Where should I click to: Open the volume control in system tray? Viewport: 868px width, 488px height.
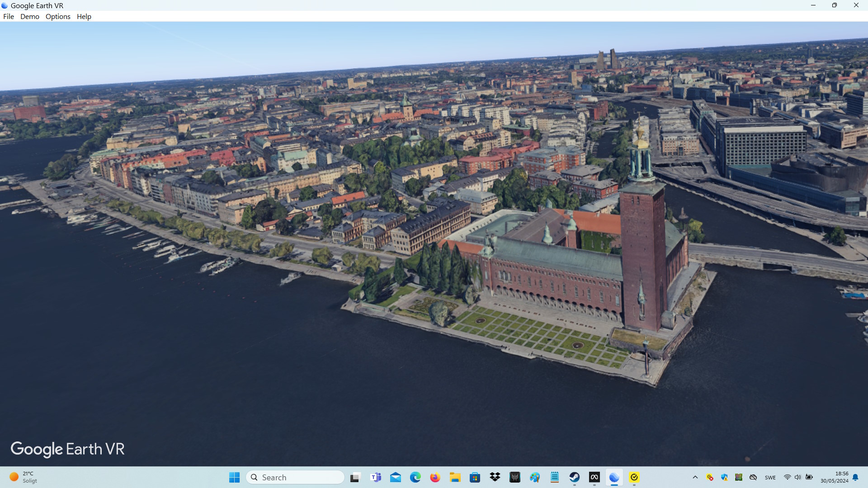(798, 478)
